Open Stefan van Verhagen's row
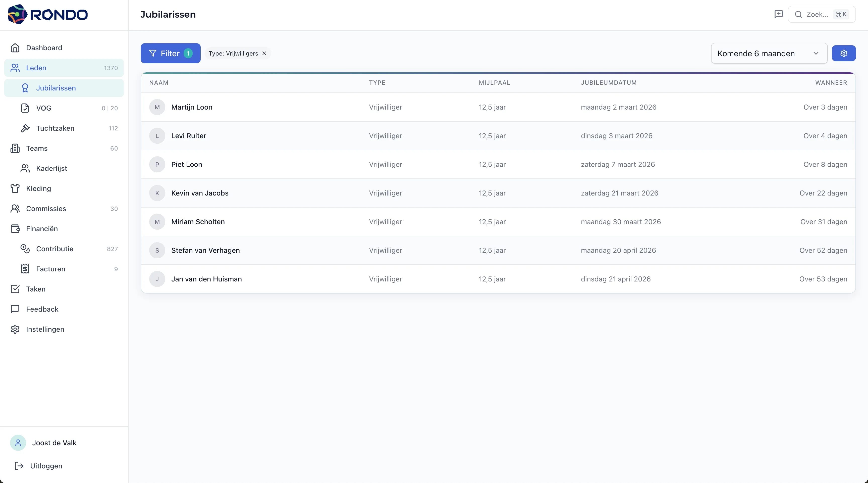The image size is (868, 483). pos(205,251)
